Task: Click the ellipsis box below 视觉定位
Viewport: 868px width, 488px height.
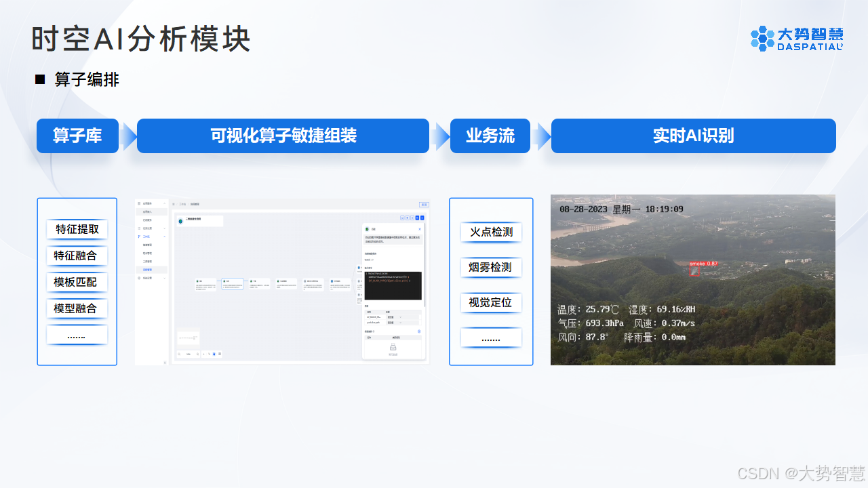Action: coord(491,338)
